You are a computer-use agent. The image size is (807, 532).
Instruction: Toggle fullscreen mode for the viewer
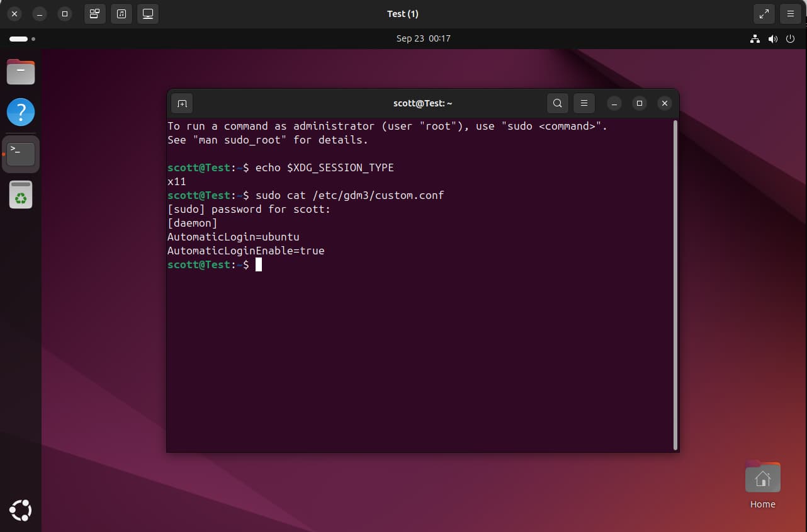pos(764,14)
